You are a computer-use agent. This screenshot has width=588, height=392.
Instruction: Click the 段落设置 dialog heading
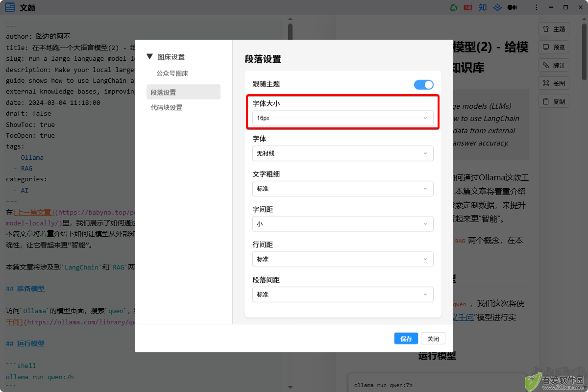pos(263,59)
